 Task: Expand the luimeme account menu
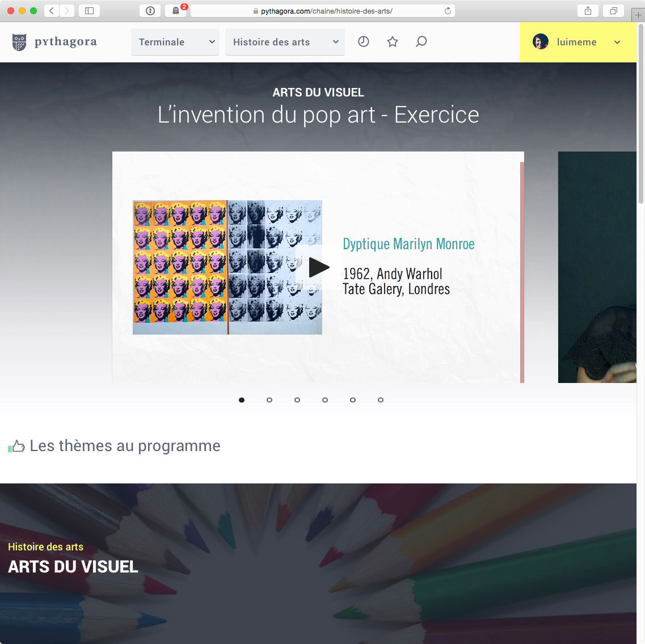coord(617,42)
